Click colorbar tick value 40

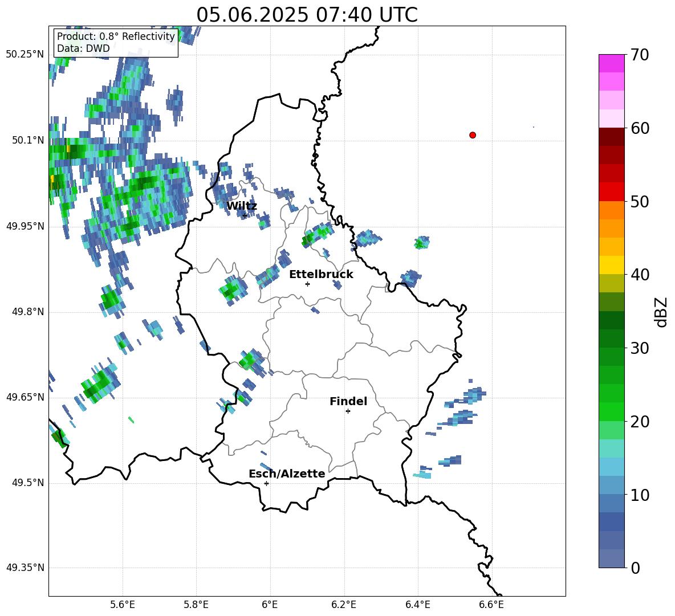[x=640, y=275]
